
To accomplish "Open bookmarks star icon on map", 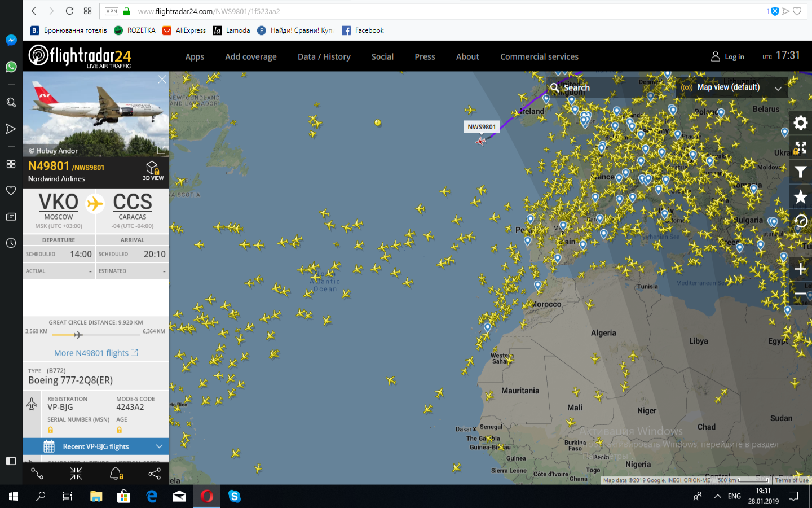I will pos(800,197).
